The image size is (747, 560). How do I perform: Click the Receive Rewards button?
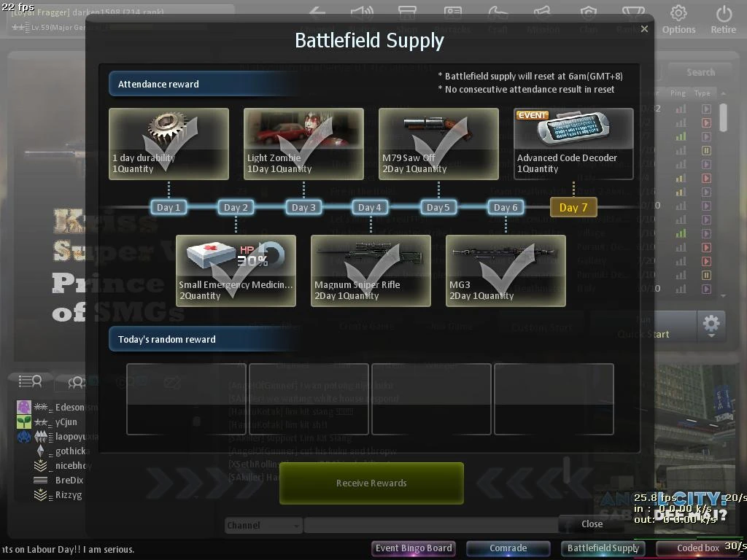tap(371, 483)
